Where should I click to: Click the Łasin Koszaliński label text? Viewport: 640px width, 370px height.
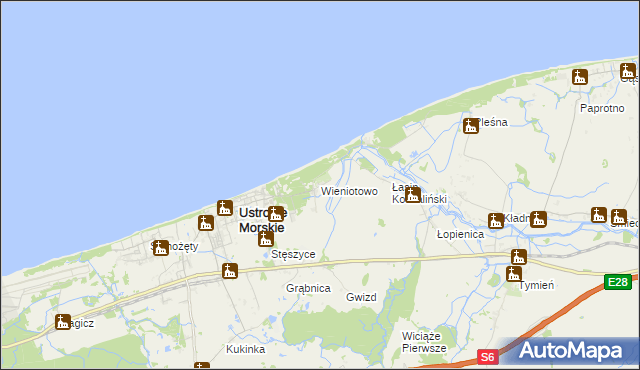[x=419, y=193]
